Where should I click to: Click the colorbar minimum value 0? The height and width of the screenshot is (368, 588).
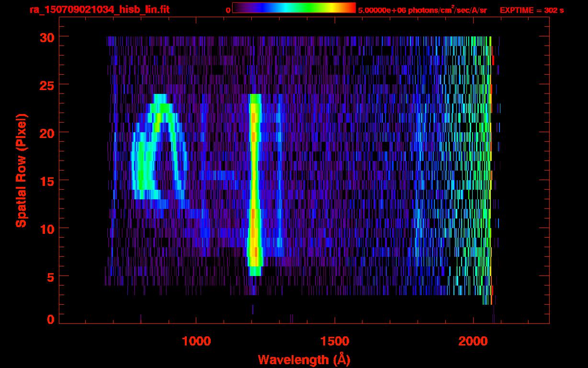tap(228, 10)
